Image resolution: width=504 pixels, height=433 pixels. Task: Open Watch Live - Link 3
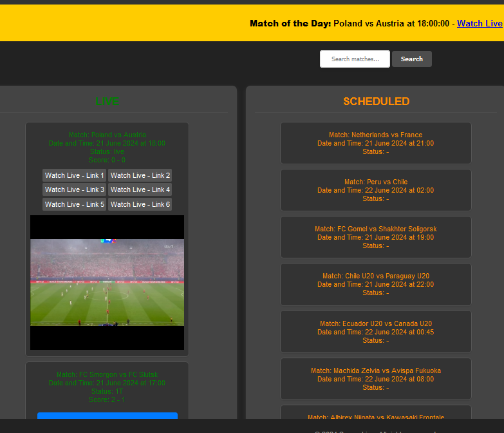(x=74, y=189)
